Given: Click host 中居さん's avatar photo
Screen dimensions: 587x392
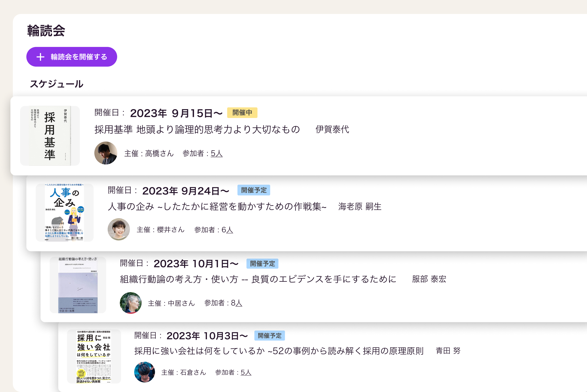Looking at the screenshot, I should [x=131, y=303].
